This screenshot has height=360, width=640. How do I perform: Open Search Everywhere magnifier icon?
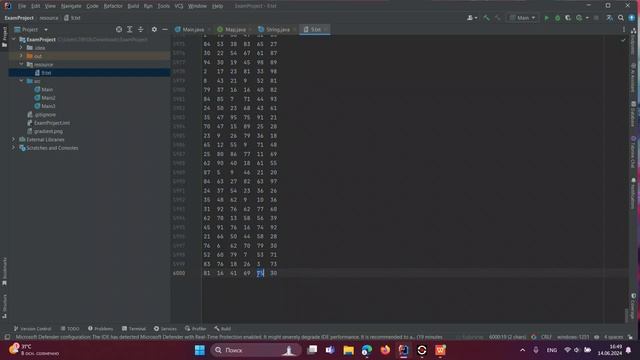(x=621, y=18)
